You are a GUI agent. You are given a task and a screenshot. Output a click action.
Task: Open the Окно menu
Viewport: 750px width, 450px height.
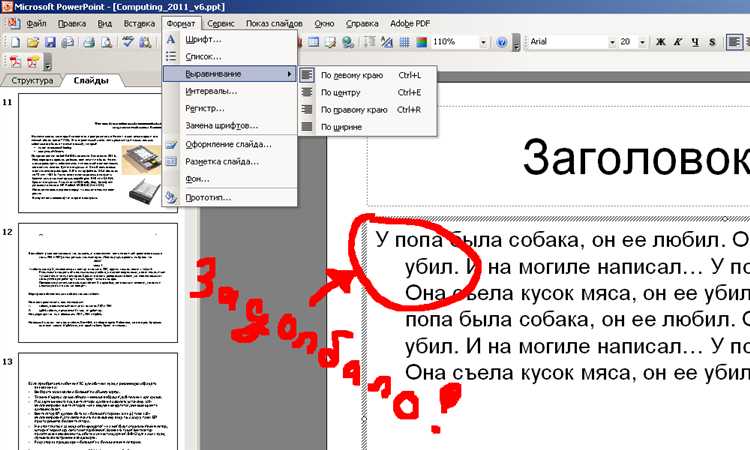[324, 23]
